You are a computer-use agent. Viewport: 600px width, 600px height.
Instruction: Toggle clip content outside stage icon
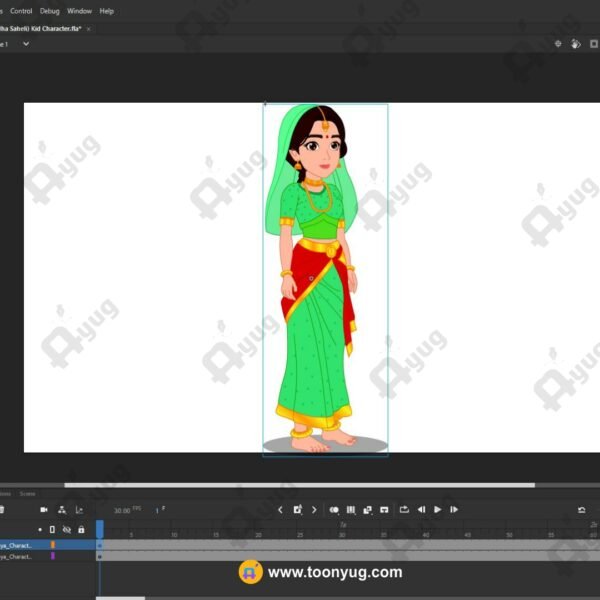coord(594,44)
